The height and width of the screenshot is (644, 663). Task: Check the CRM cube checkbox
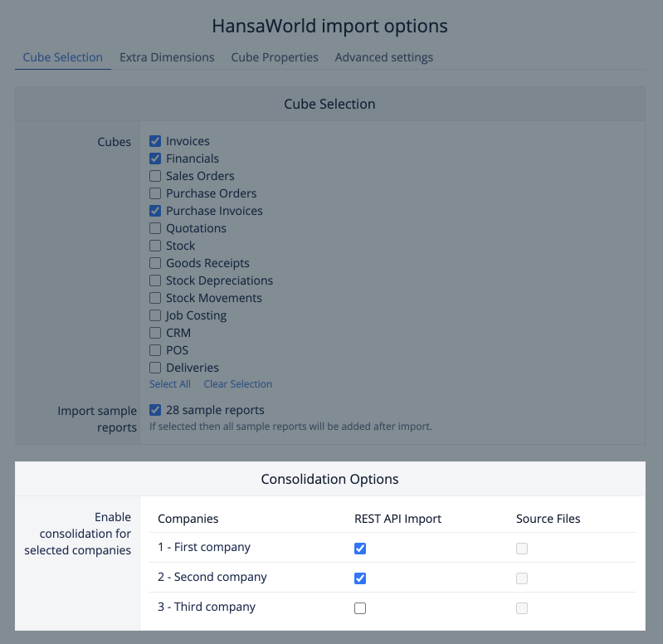tap(155, 333)
